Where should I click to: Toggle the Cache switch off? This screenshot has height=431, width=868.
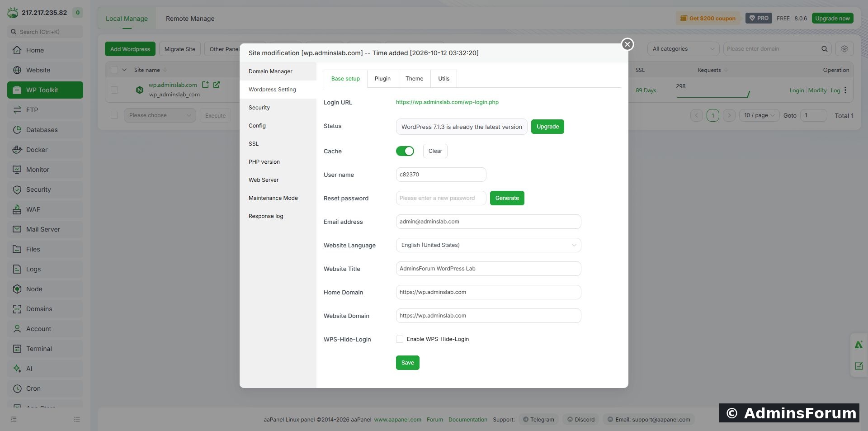click(x=405, y=151)
